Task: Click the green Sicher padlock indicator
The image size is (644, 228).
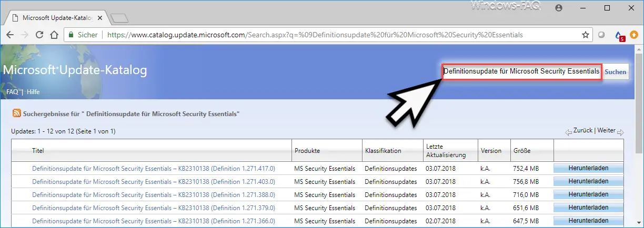Action: pos(82,35)
